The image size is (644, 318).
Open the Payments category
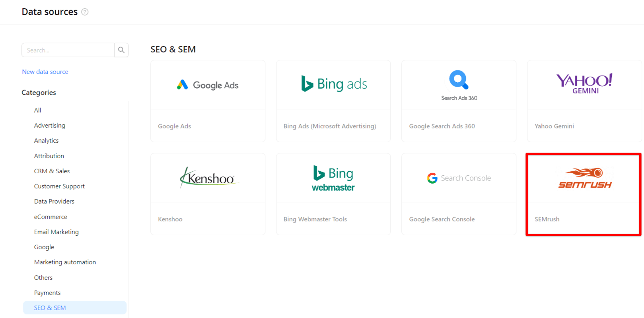pyautogui.click(x=47, y=293)
